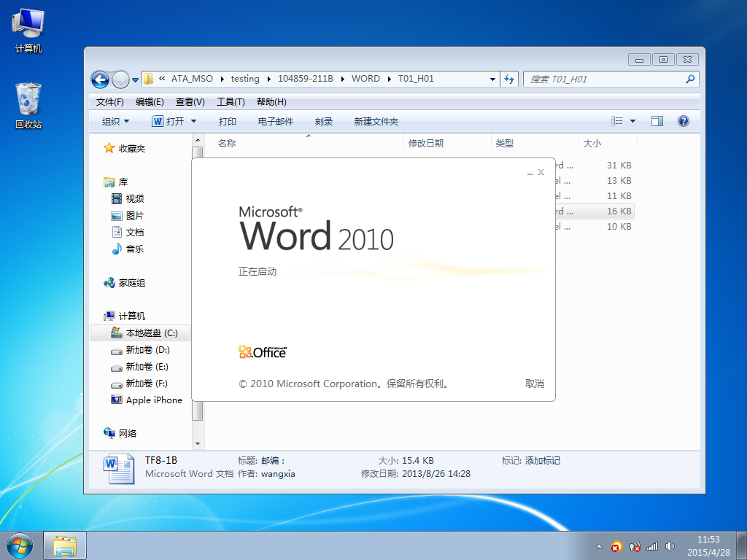Click the folder icon in the address bar
Viewport: 747px width, 560px height.
tap(148, 79)
